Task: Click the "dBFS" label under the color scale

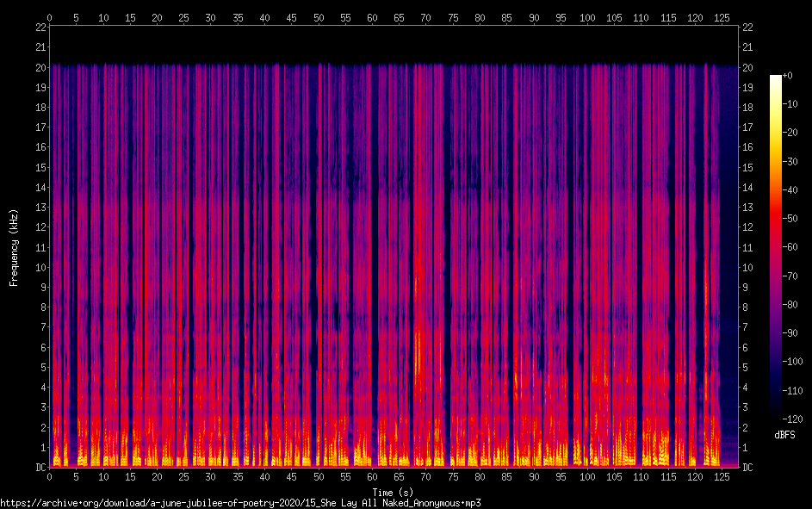Action: (x=784, y=435)
